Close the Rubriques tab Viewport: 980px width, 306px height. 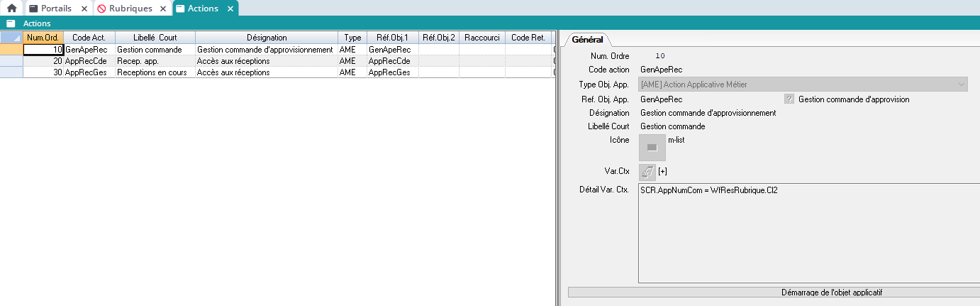(162, 9)
